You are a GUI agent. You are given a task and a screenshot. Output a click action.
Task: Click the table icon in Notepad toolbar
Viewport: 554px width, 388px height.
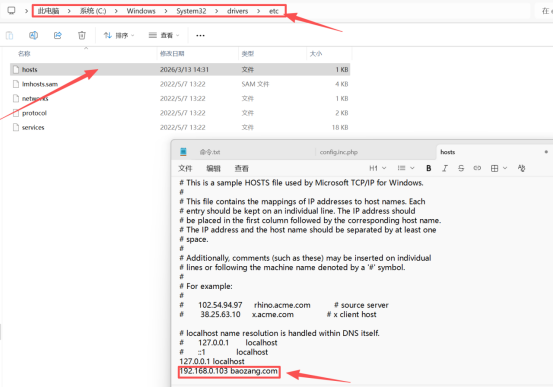coord(495,168)
